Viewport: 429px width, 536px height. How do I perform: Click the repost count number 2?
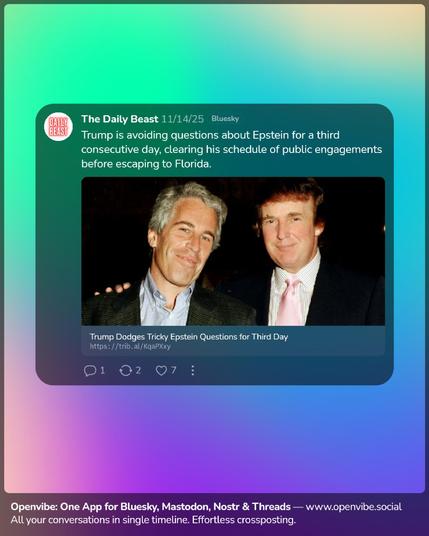coord(138,370)
